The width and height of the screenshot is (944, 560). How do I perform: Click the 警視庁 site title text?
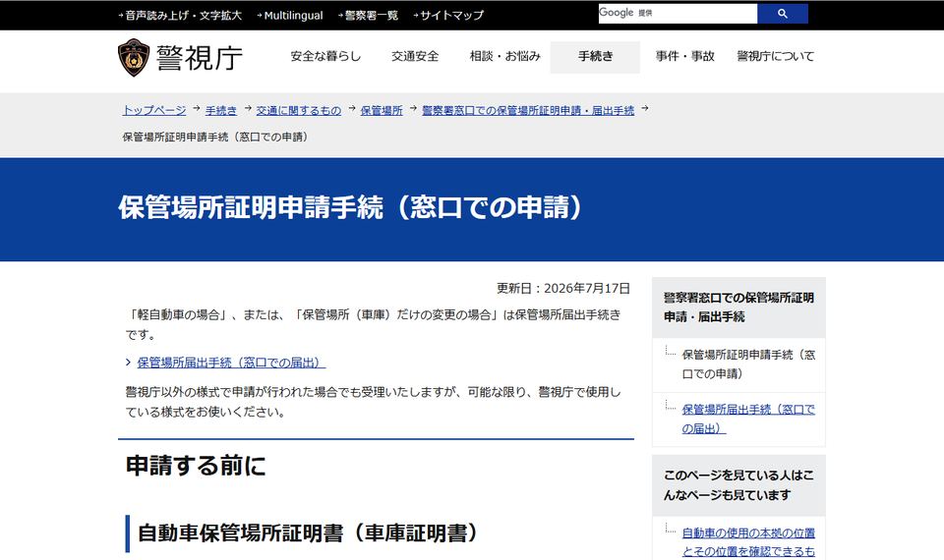click(200, 58)
